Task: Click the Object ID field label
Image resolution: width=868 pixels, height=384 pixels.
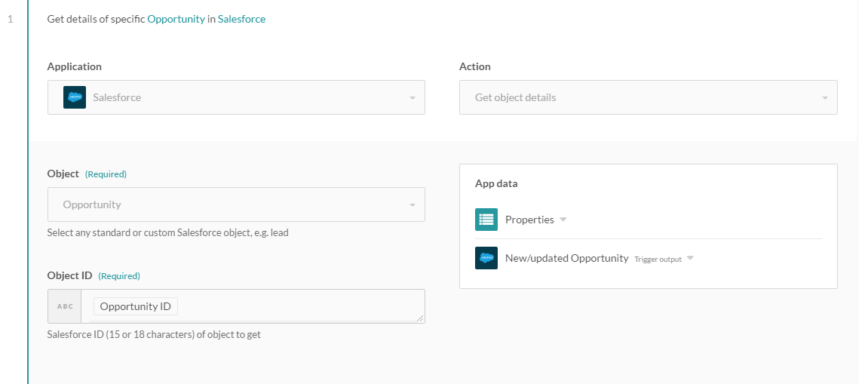Action: pos(69,275)
